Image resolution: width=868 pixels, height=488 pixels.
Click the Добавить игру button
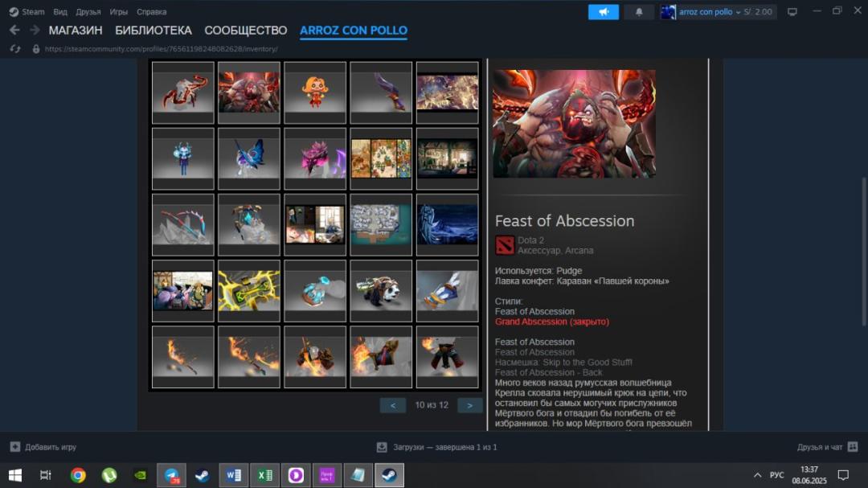(x=43, y=446)
